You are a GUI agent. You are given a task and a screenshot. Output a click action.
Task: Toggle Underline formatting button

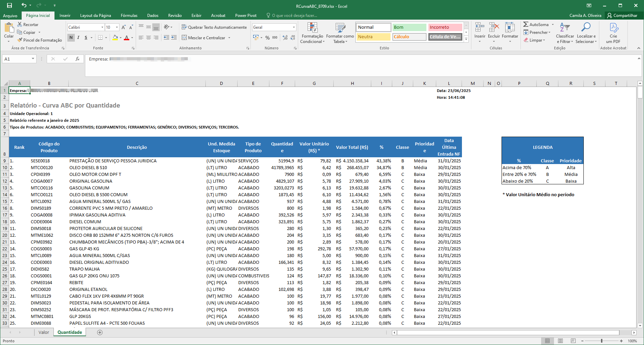(86, 38)
